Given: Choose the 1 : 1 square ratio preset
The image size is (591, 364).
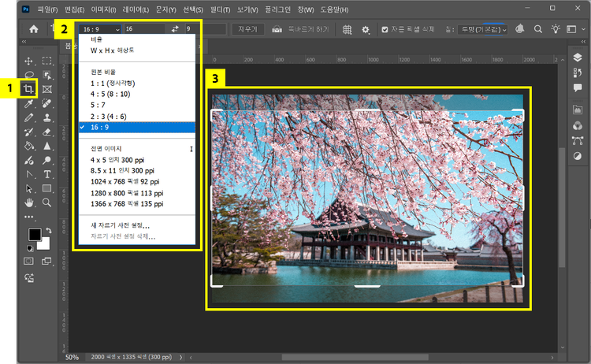Looking at the screenshot, I should pos(113,83).
